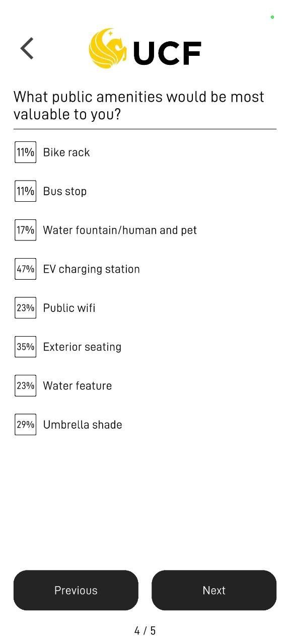Tap the UCF wordmark text
The height and width of the screenshot is (644, 290).
167,53
